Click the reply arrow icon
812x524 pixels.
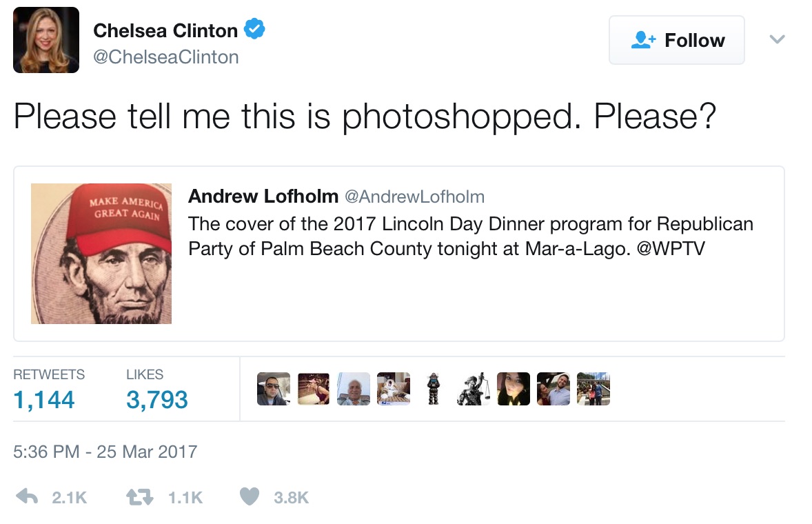(x=27, y=496)
